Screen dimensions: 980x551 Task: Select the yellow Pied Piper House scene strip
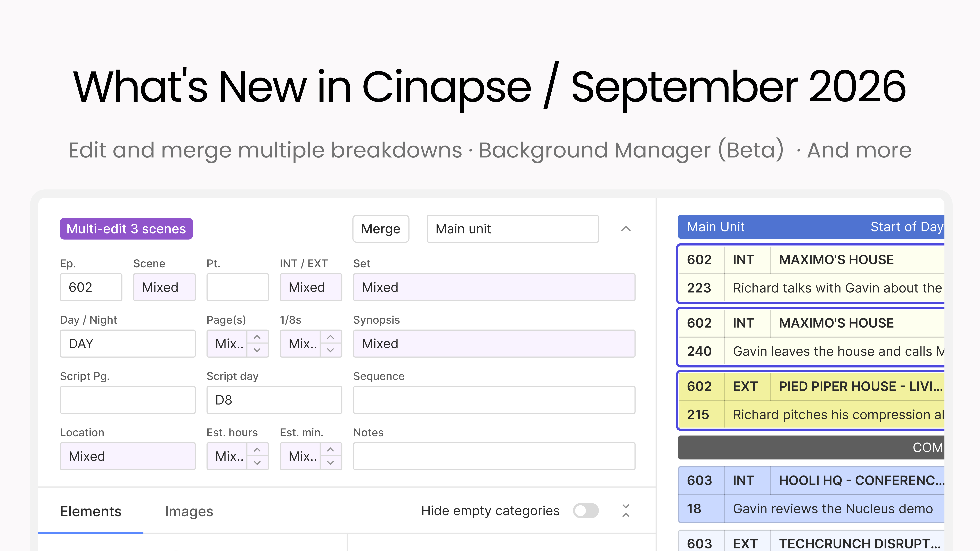[x=811, y=400]
